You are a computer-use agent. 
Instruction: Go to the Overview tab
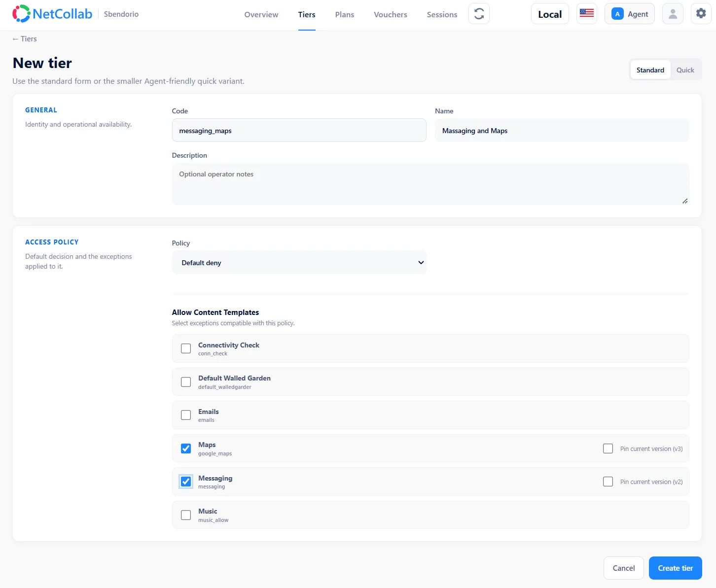tap(261, 15)
